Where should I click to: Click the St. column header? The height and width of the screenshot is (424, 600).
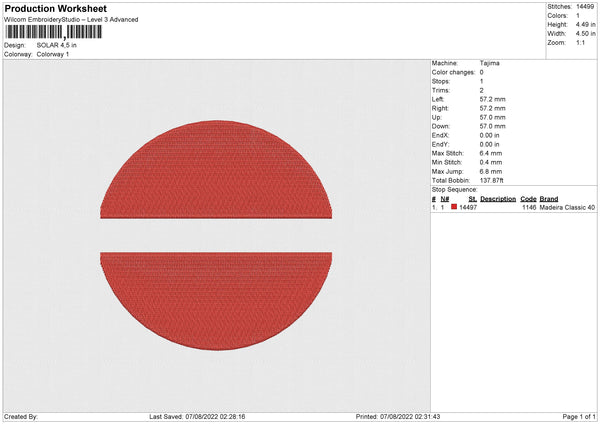[473, 198]
